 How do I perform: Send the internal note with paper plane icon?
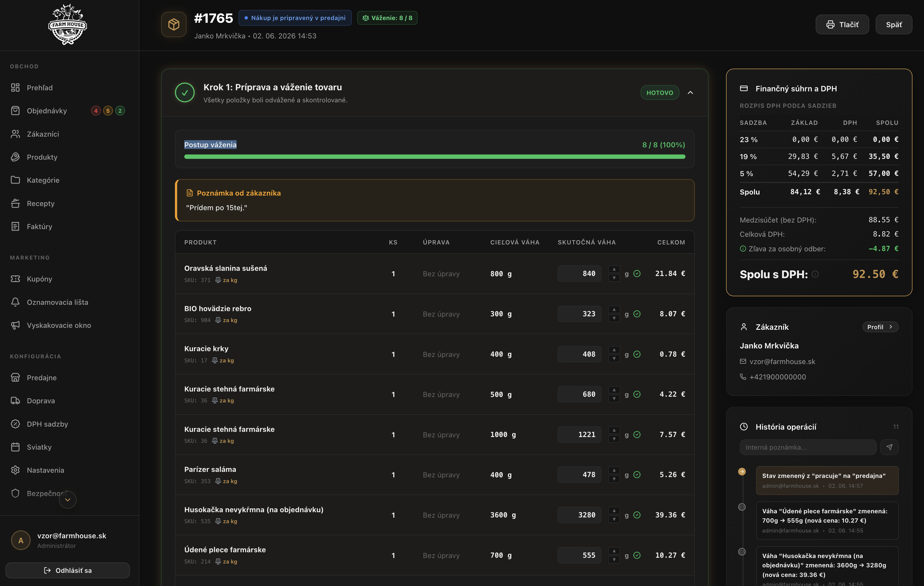tap(889, 447)
